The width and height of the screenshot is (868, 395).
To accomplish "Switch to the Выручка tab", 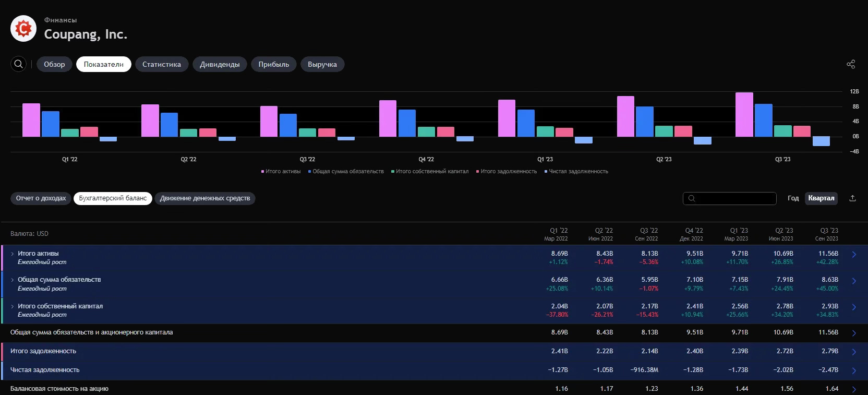I will coord(322,64).
